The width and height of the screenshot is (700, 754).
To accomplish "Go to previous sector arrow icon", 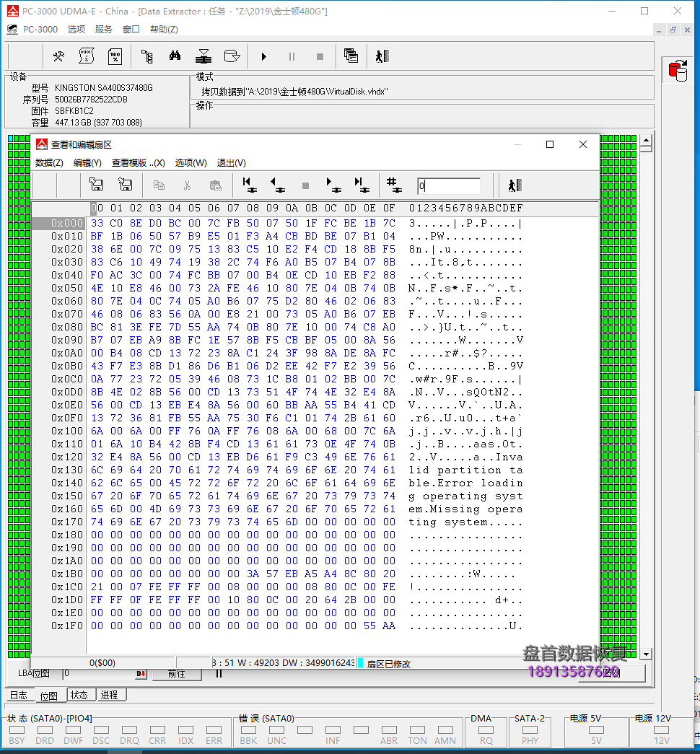I will 278,185.
